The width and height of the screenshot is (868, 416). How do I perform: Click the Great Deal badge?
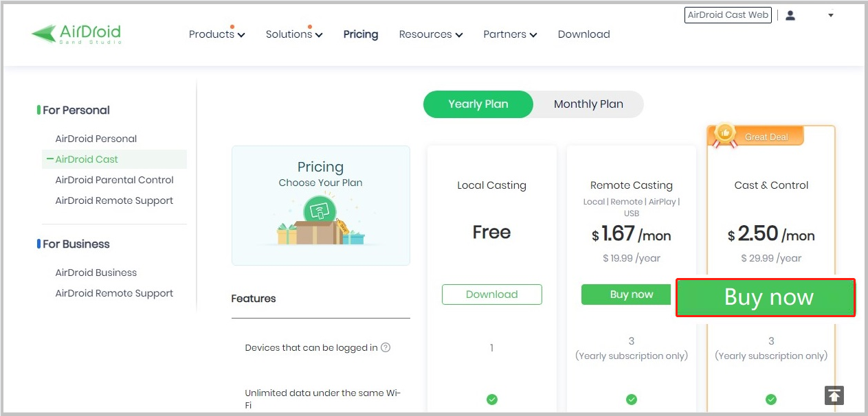pyautogui.click(x=756, y=136)
